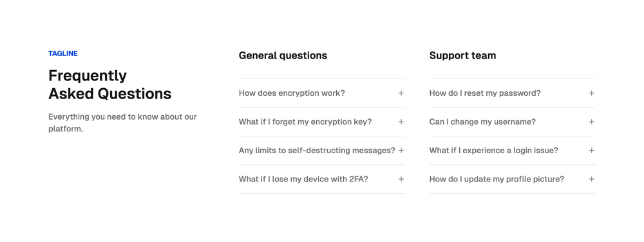Show answer for 'What if I experience a login issue?'
Viewport: 644px width, 242px height.
pos(512,151)
